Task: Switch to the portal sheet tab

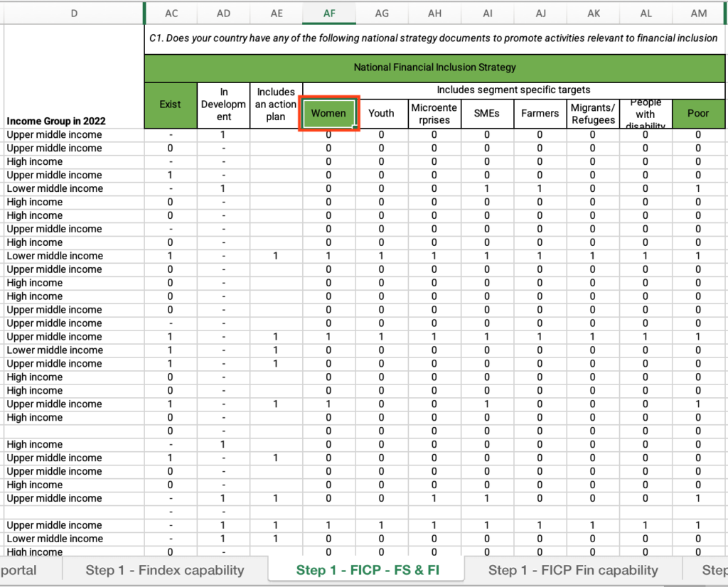Action: click(30, 570)
